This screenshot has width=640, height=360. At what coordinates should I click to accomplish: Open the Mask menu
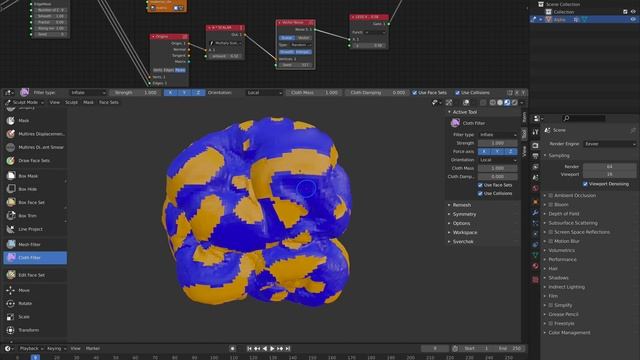tap(88, 102)
